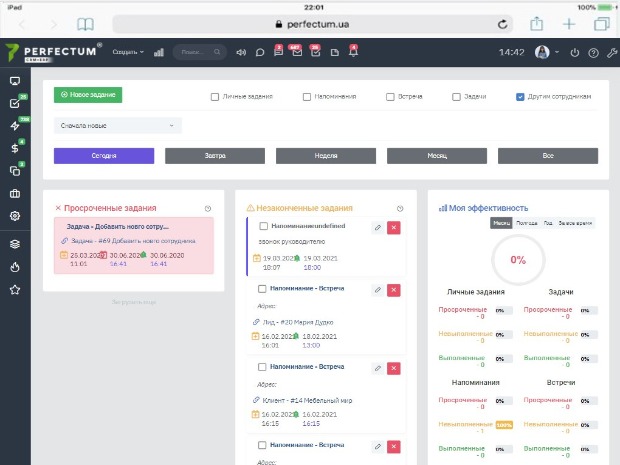Screen dimensions: 620x465
Task: Check the reminder with Клиент #14 Мебельный мир
Action: coord(262,367)
